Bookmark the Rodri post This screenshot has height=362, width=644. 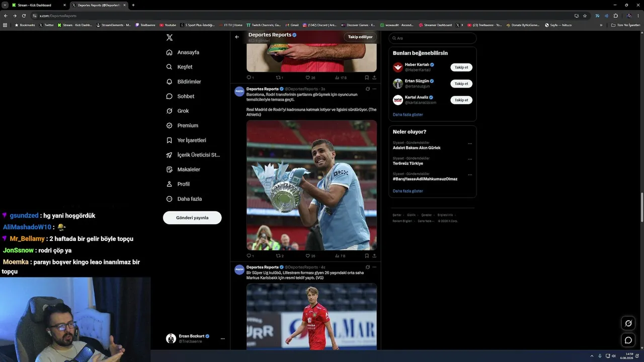click(367, 256)
